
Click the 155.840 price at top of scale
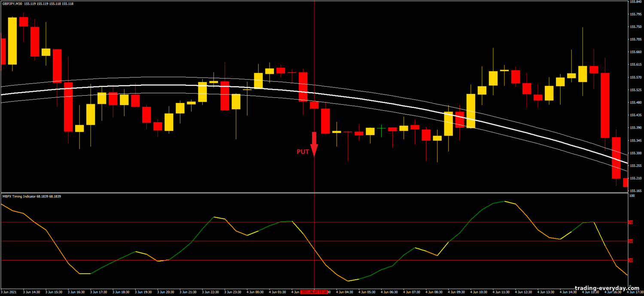pos(635,2)
